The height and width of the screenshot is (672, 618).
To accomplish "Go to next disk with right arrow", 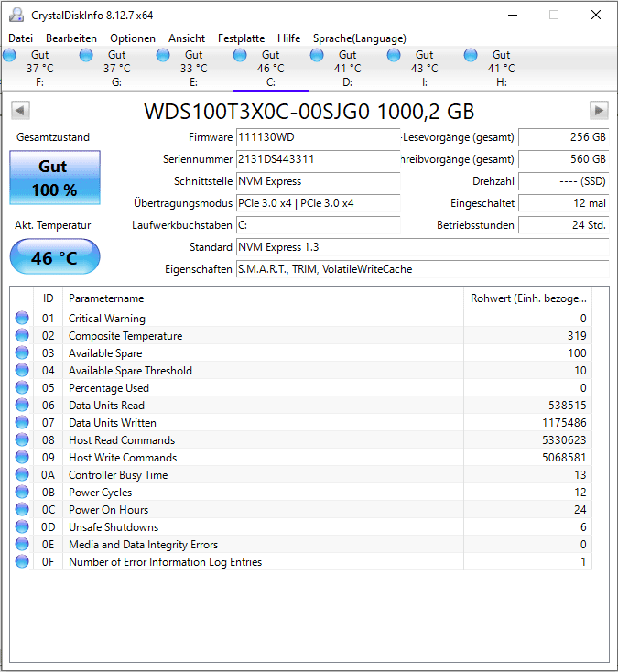I will pos(599,111).
